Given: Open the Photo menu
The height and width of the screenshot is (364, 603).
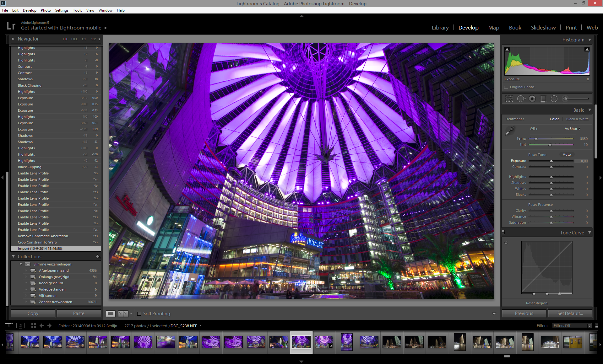Looking at the screenshot, I should click(x=46, y=10).
